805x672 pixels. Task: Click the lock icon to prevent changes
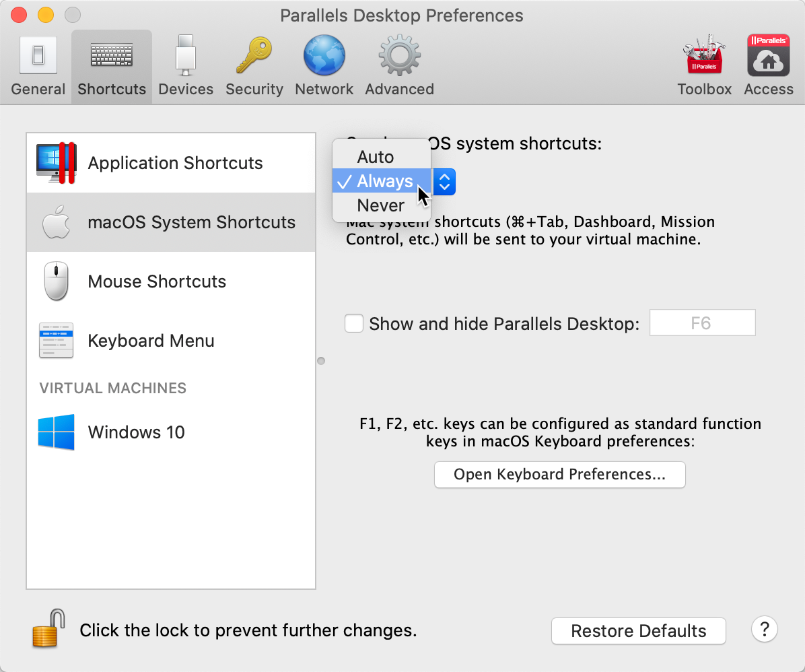coord(48,628)
